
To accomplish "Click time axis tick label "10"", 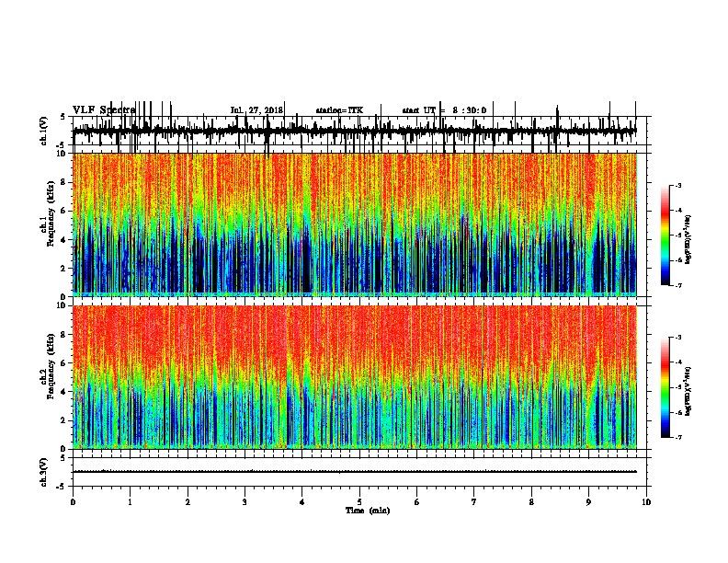I will point(646,502).
